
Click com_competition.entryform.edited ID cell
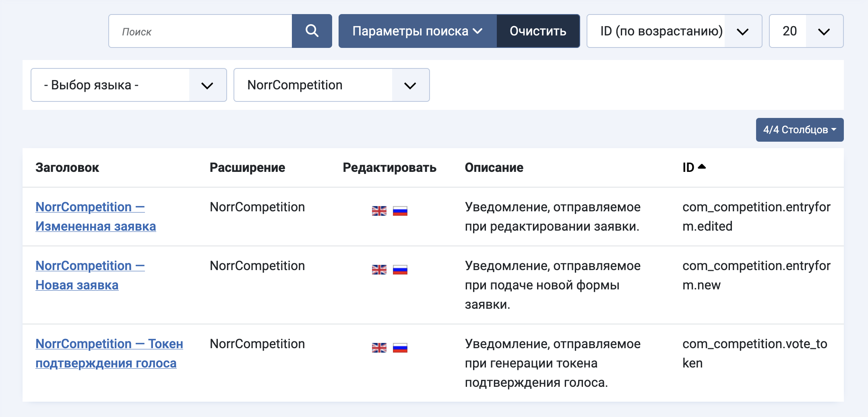(x=756, y=217)
